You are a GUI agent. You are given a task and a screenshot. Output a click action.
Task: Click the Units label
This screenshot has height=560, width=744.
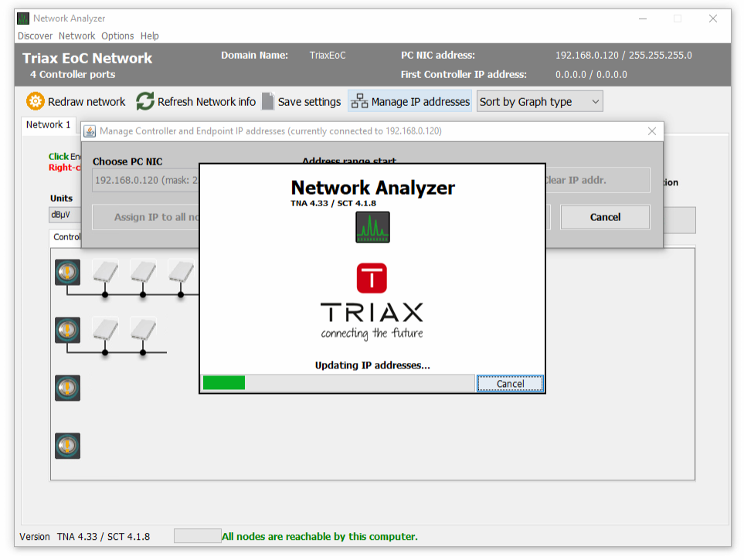(x=61, y=199)
